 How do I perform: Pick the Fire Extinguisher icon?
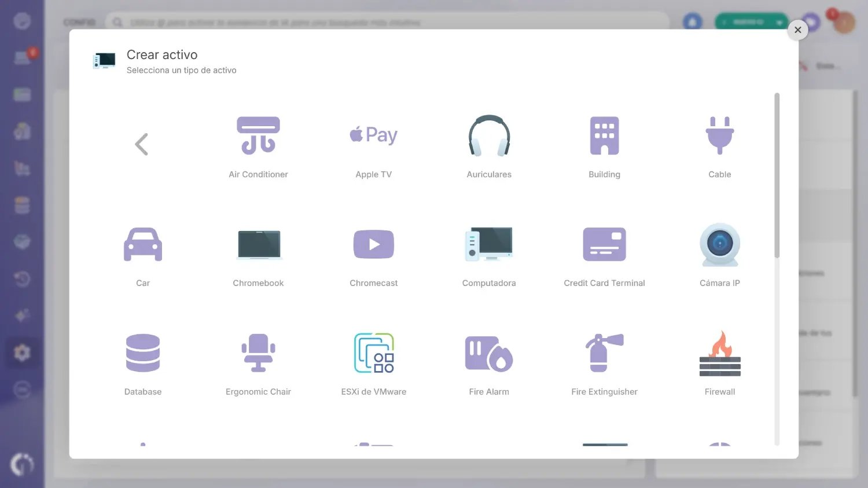point(604,353)
